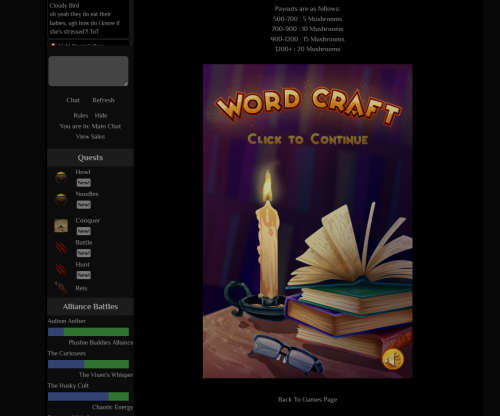
Task: Mute the Word Craft game sound
Action: coord(393,359)
